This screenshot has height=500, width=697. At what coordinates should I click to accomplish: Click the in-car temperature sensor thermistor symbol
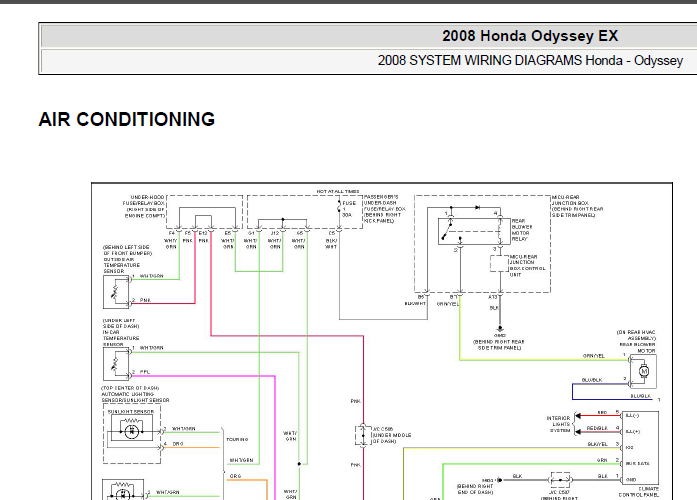click(x=114, y=364)
